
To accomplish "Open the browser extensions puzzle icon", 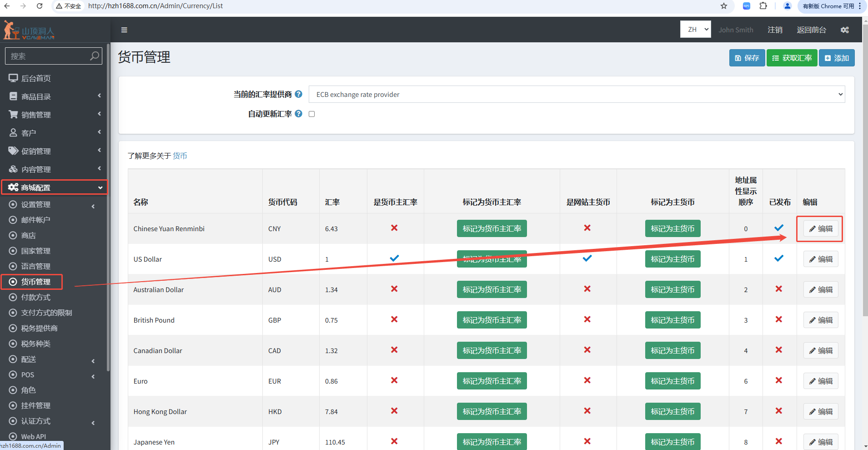I will click(x=763, y=6).
